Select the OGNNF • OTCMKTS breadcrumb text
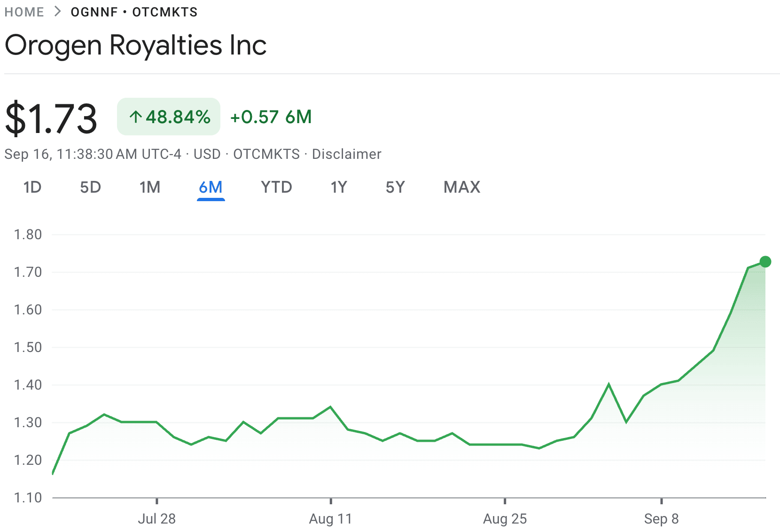Screen dimensions: 780x532 pyautogui.click(x=134, y=12)
